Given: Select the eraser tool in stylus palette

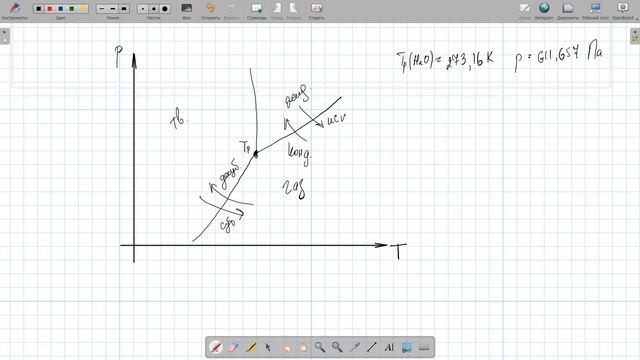Looking at the screenshot, I should pos(233,347).
